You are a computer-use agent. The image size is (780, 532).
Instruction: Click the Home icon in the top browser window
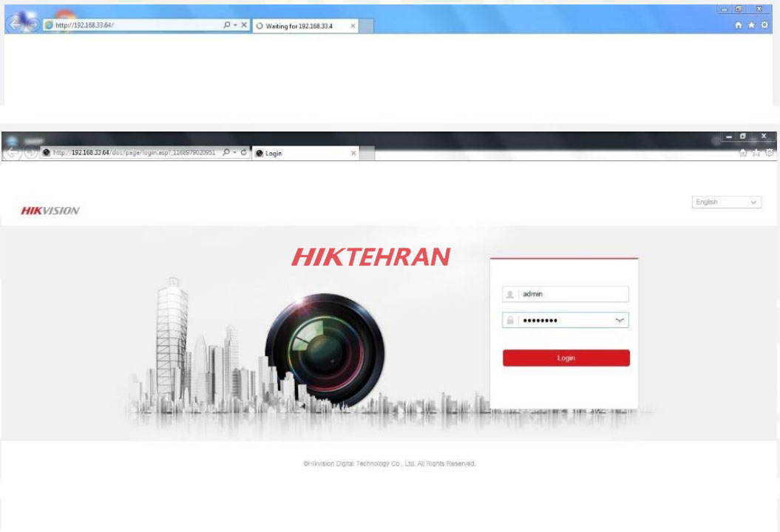point(738,25)
